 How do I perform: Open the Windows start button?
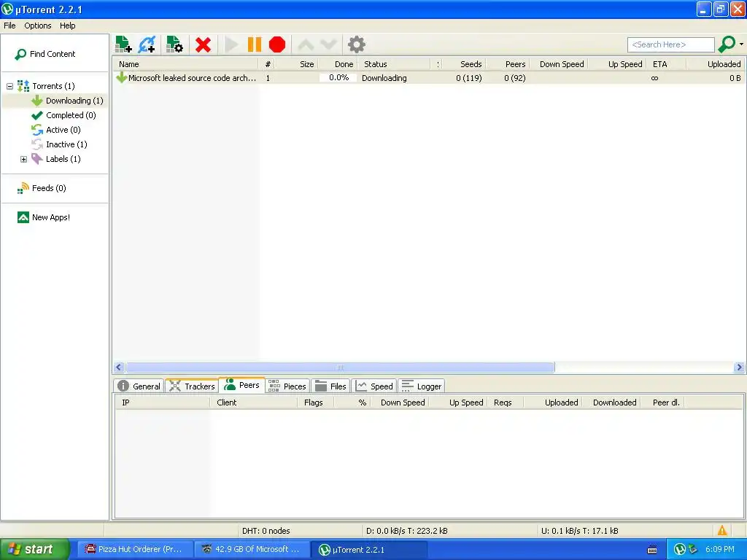tap(34, 549)
